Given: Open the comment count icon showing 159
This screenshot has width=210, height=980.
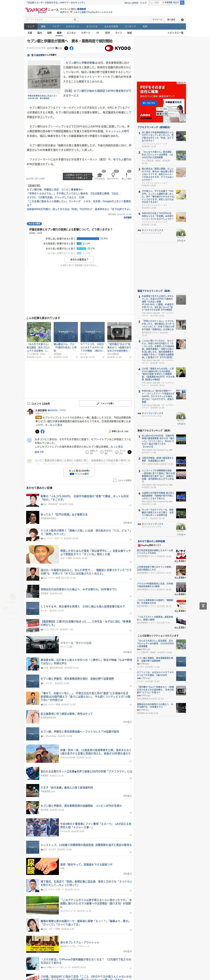Looking at the screenshot, I should coord(51,48).
